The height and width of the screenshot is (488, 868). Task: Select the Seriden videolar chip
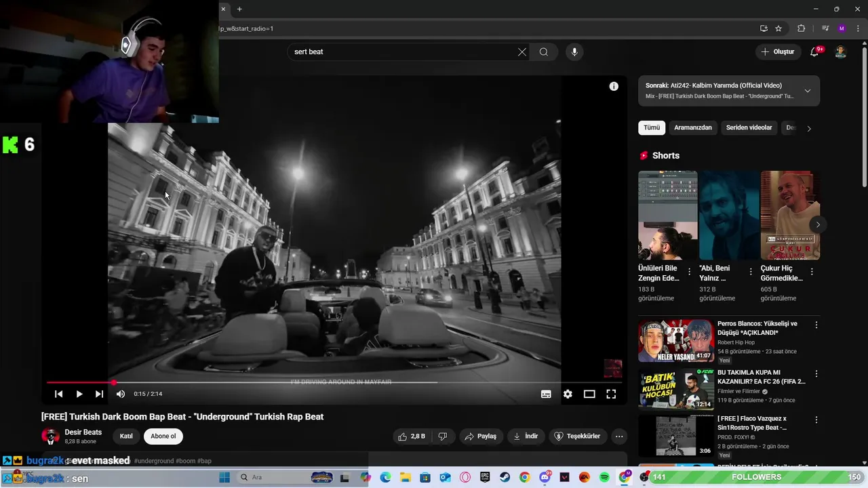click(749, 127)
